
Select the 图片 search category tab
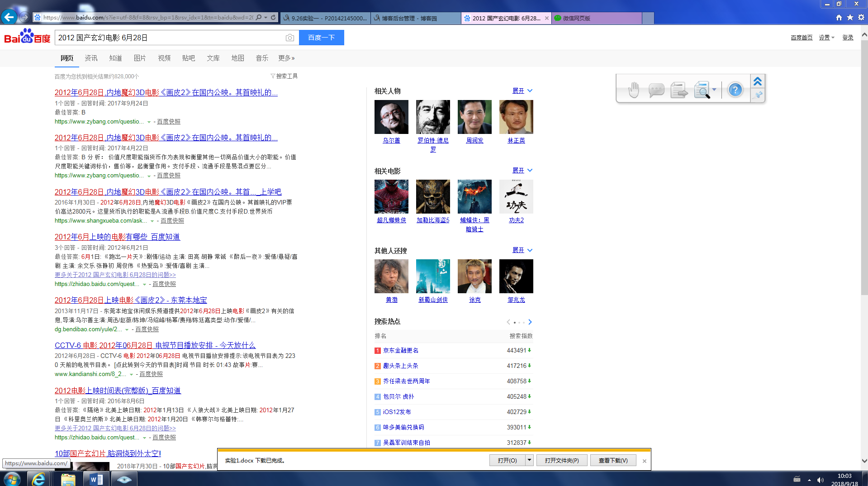(140, 58)
